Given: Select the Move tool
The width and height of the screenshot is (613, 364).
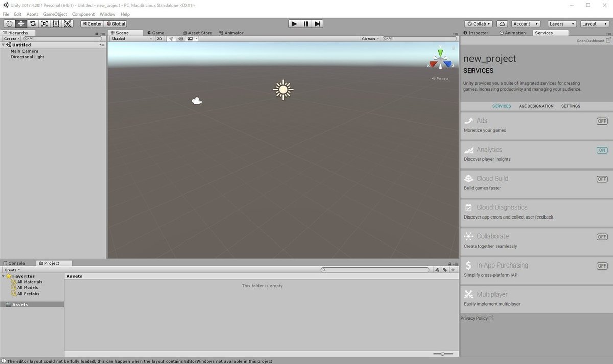Looking at the screenshot, I should (x=21, y=23).
